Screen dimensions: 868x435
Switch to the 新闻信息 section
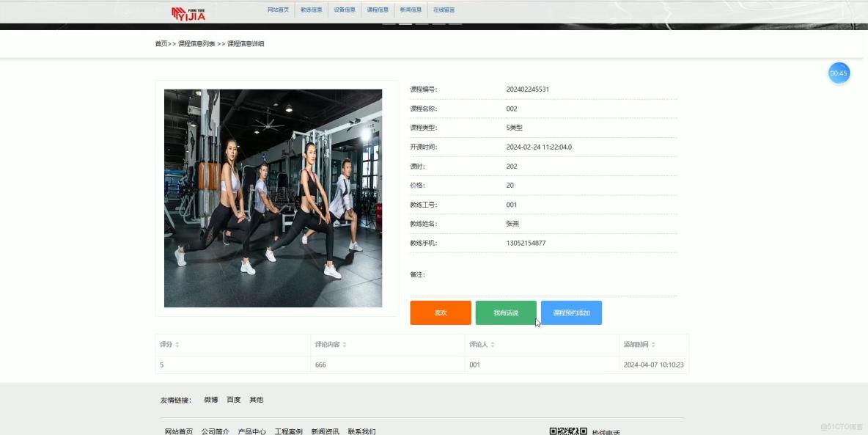tap(410, 10)
